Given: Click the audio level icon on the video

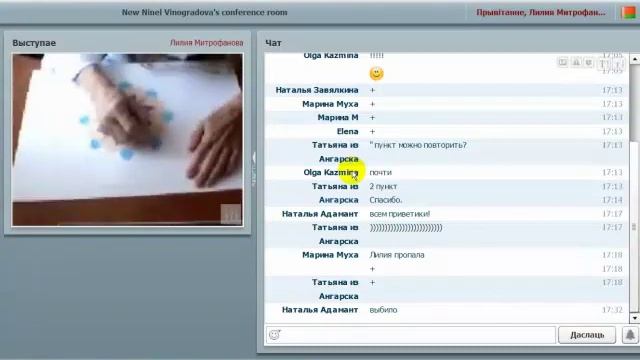Looking at the screenshot, I should coord(231,213).
